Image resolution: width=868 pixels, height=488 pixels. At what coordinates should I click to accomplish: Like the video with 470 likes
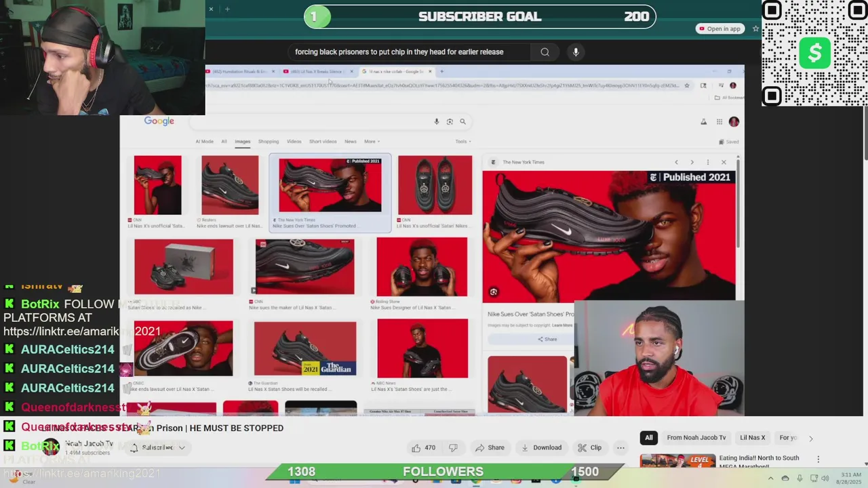pos(424,447)
